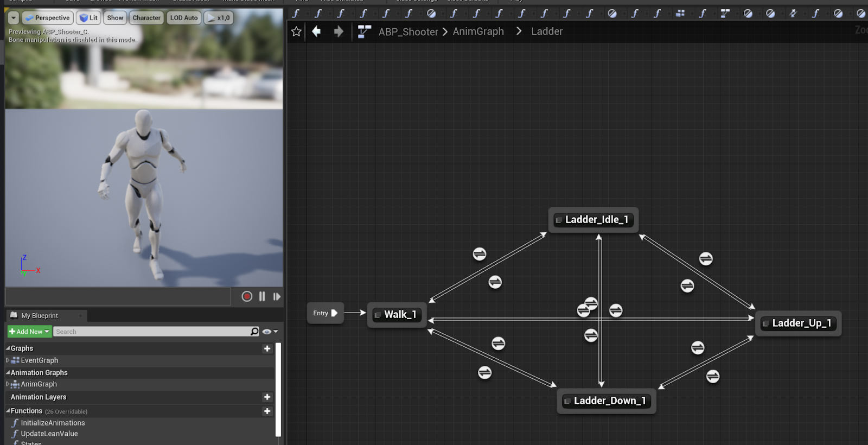Open the eye view options menu
This screenshot has width=868, height=445.
(270, 332)
